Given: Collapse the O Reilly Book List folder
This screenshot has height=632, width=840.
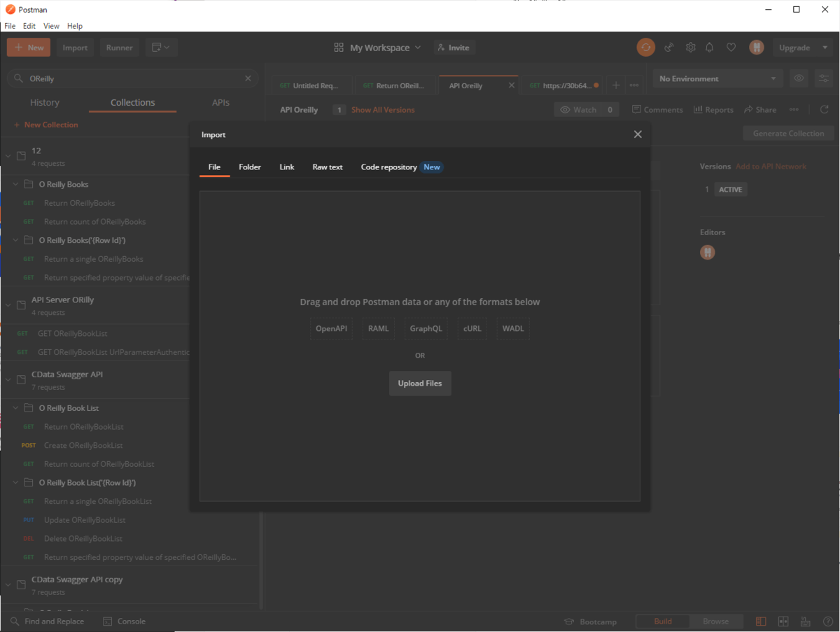Looking at the screenshot, I should tap(16, 408).
